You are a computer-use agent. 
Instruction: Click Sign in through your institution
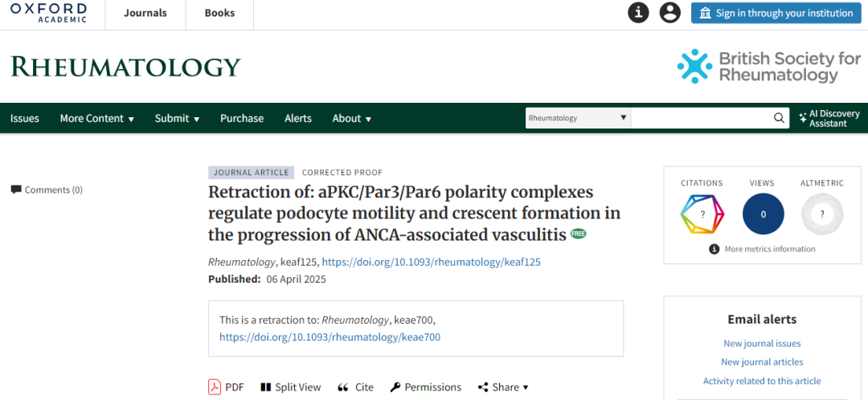coord(776,13)
